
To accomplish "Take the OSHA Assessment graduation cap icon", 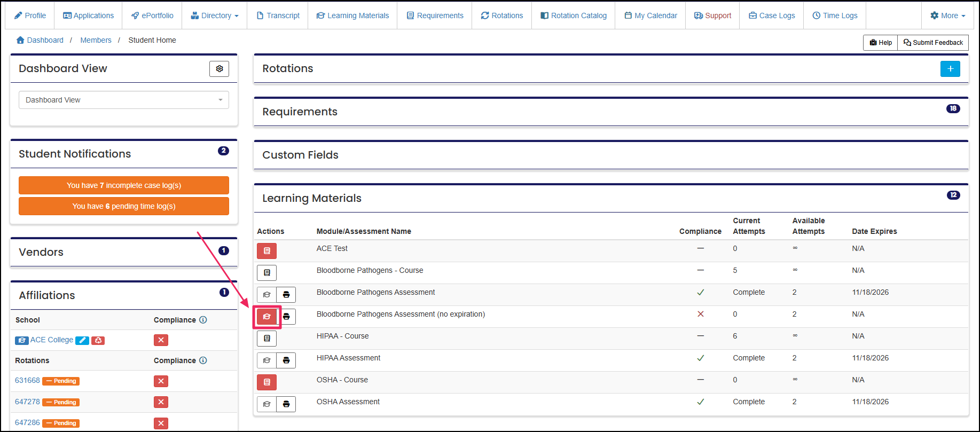I will (x=266, y=404).
